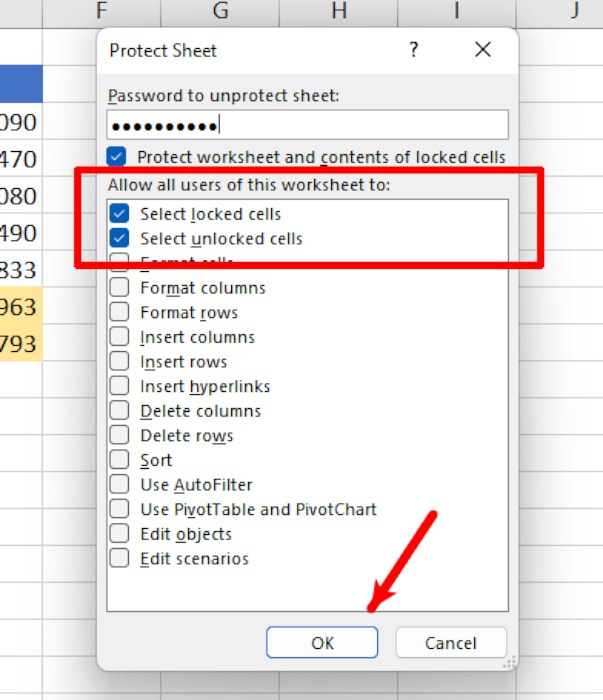The image size is (603, 700).
Task: Select column G header
Action: [220, 13]
